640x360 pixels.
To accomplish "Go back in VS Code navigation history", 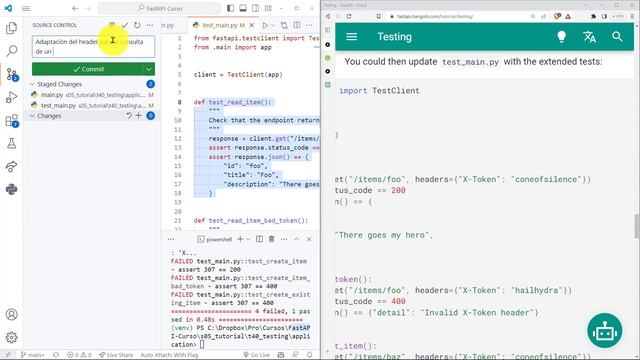I will point(75,8).
